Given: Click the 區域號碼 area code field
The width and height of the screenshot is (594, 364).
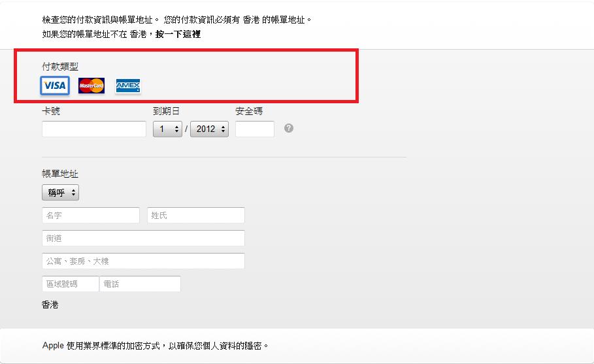Looking at the screenshot, I should pyautogui.click(x=71, y=284).
